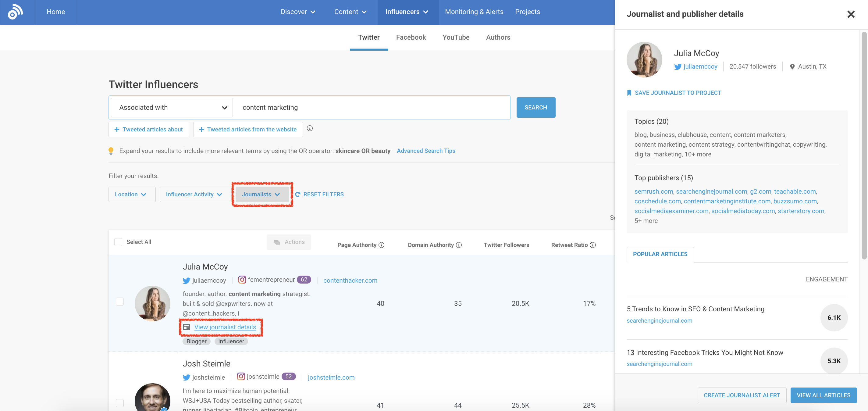Screen dimensions: 868x411
Task: Click the info icon beside Page Authority
Action: tap(381, 245)
